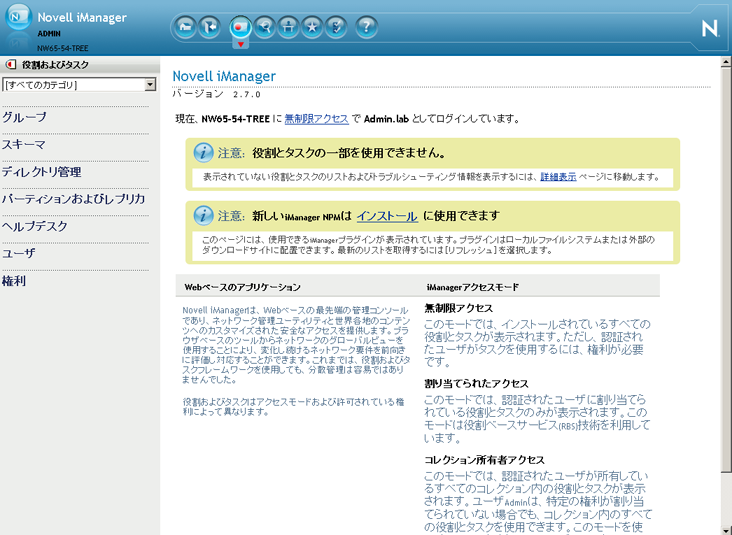732x535 pixels.
Task: Click the NW65-54-TREE label in header
Action: 63,48
